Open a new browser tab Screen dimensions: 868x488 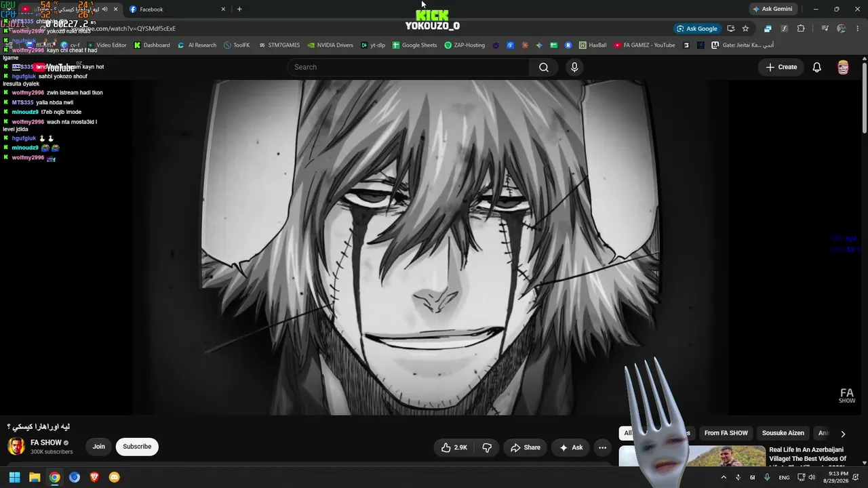coord(239,9)
